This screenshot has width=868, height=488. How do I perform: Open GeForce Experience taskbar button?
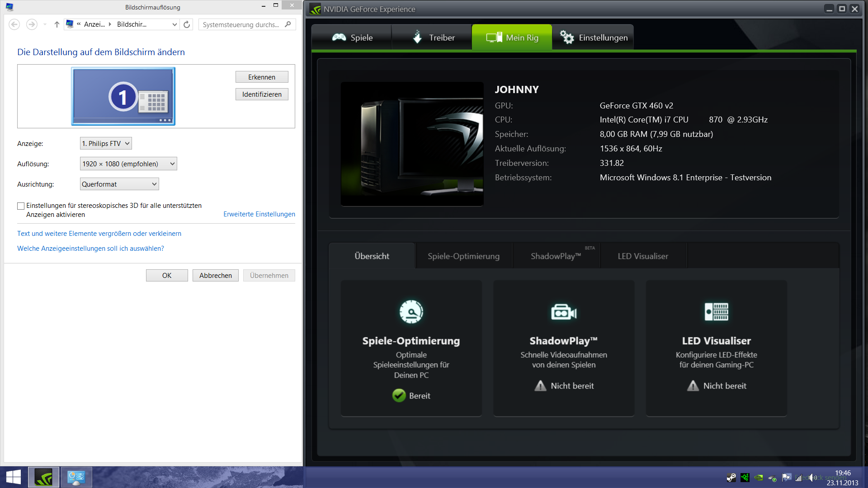click(43, 477)
